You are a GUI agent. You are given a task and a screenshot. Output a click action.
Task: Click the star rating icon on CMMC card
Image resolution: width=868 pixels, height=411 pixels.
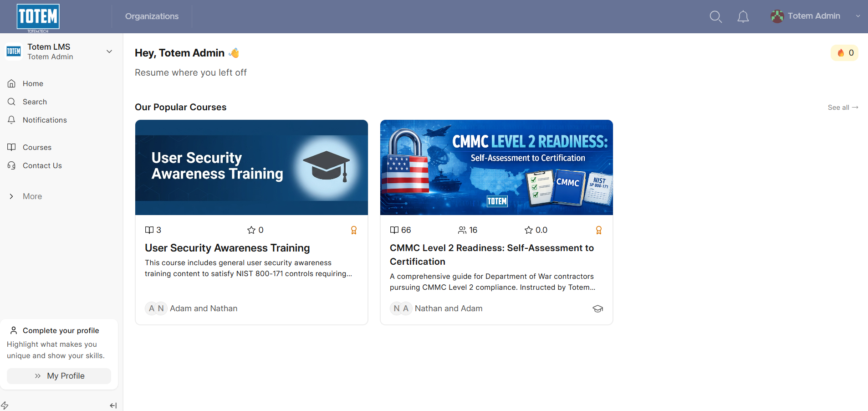[x=528, y=230]
